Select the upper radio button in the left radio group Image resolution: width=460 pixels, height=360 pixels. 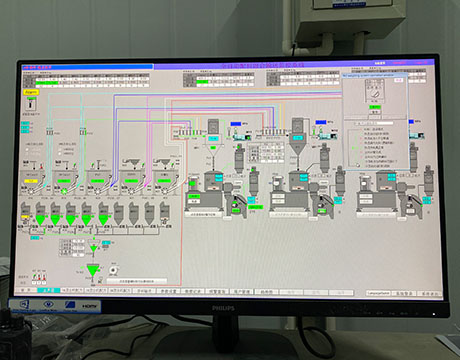27,150
